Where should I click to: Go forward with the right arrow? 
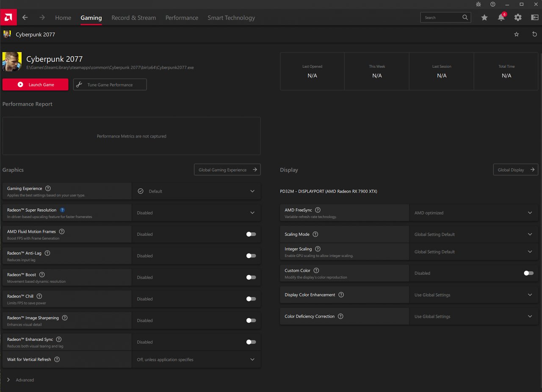click(42, 17)
